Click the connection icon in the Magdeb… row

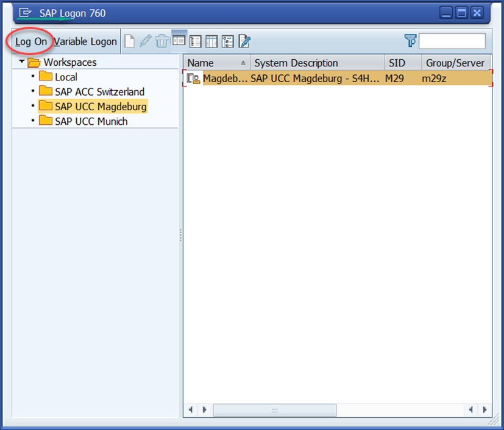194,79
